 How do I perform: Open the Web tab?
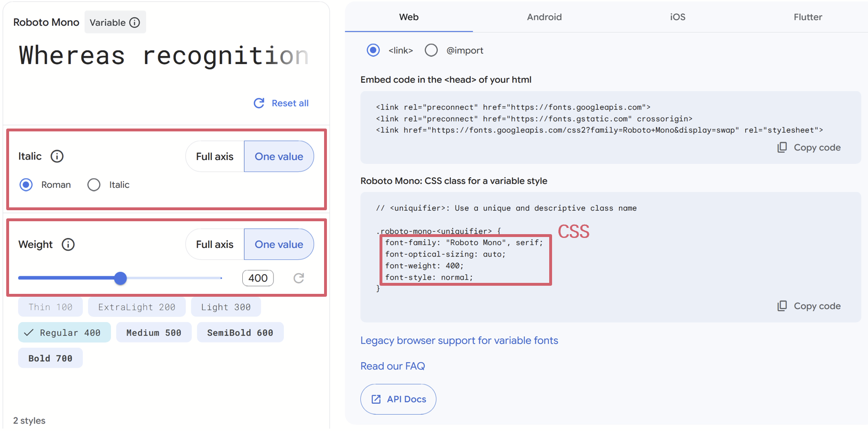tap(409, 17)
